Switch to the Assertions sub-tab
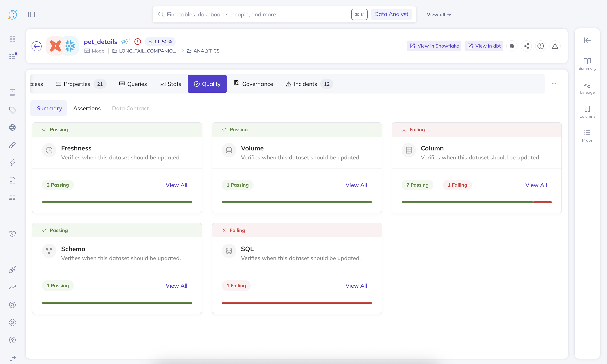Image resolution: width=607 pixels, height=364 pixels. pos(87,108)
